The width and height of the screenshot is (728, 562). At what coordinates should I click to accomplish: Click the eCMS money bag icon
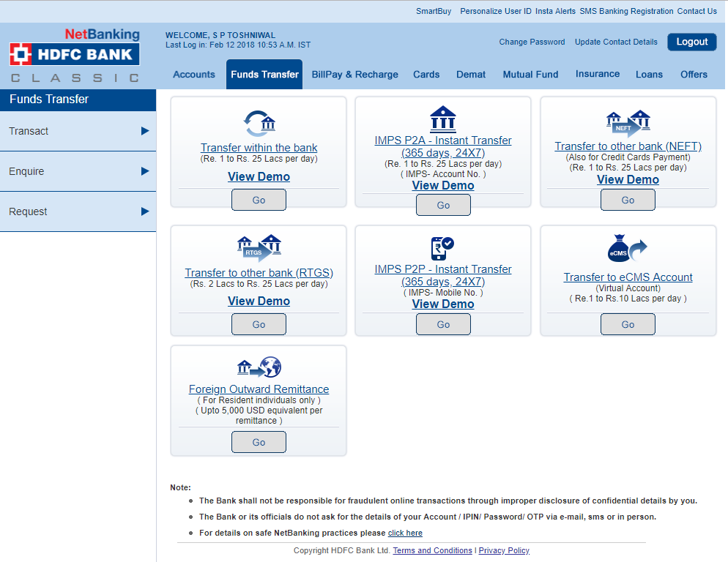coord(627,248)
